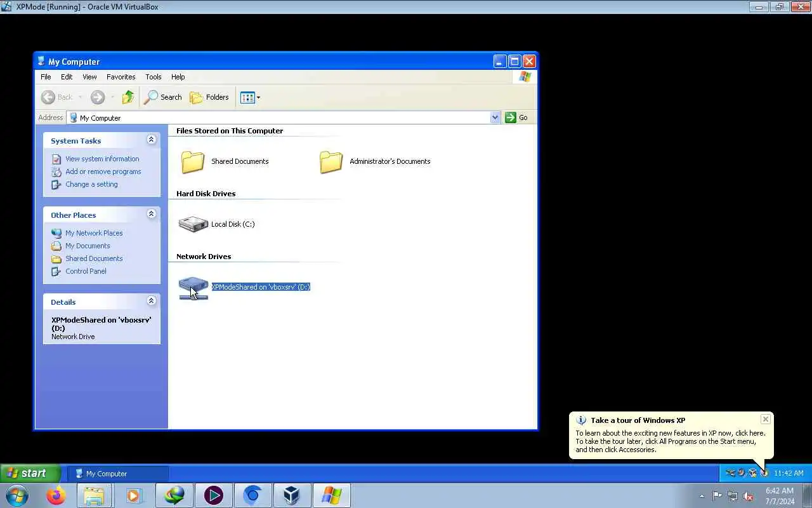Open Control Panel link
Viewport: 812px width, 508px height.
86,271
